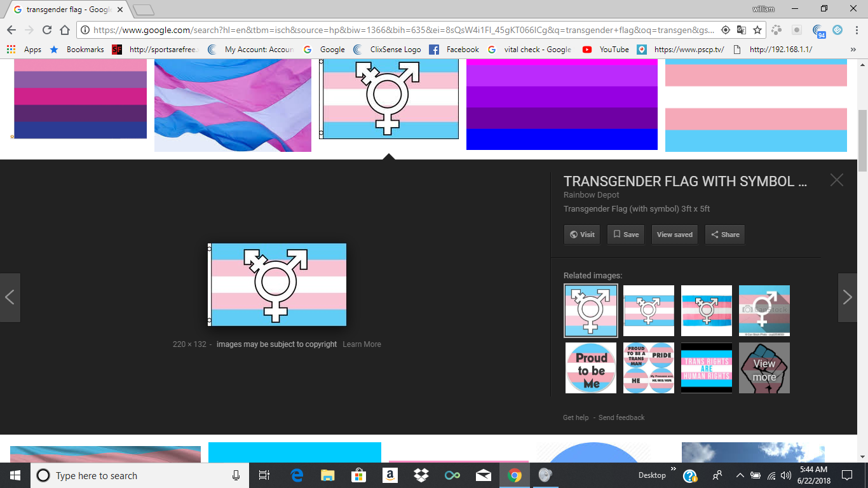Open the translate page icon
Image resolution: width=868 pixels, height=488 pixels.
point(742,30)
